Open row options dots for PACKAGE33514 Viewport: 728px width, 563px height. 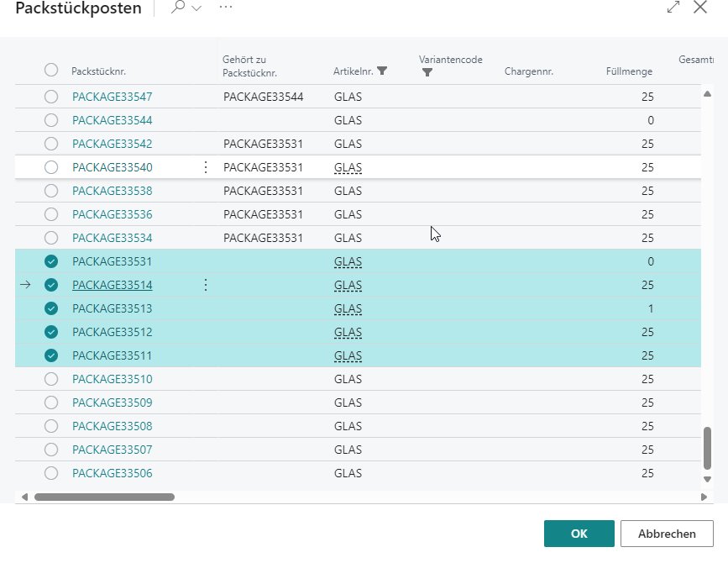coord(206,285)
